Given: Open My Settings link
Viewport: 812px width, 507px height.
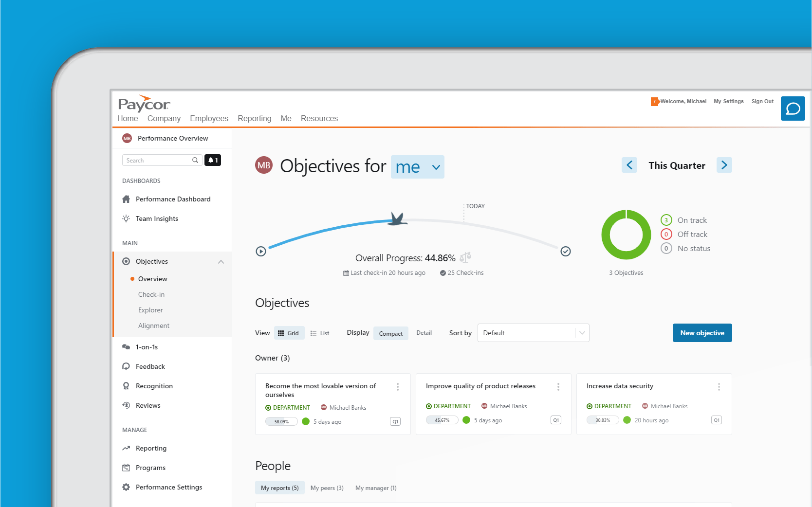Looking at the screenshot, I should click(729, 101).
